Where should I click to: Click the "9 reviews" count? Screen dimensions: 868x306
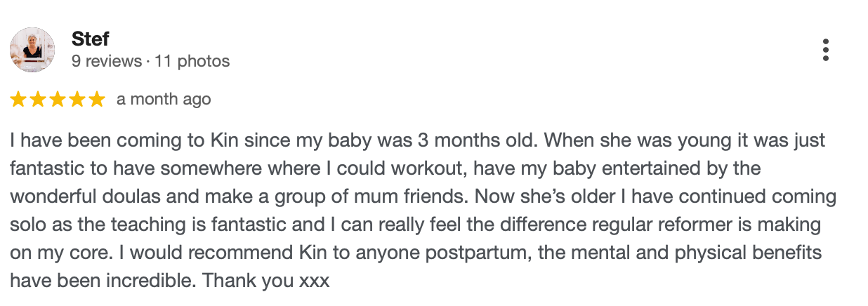(107, 61)
